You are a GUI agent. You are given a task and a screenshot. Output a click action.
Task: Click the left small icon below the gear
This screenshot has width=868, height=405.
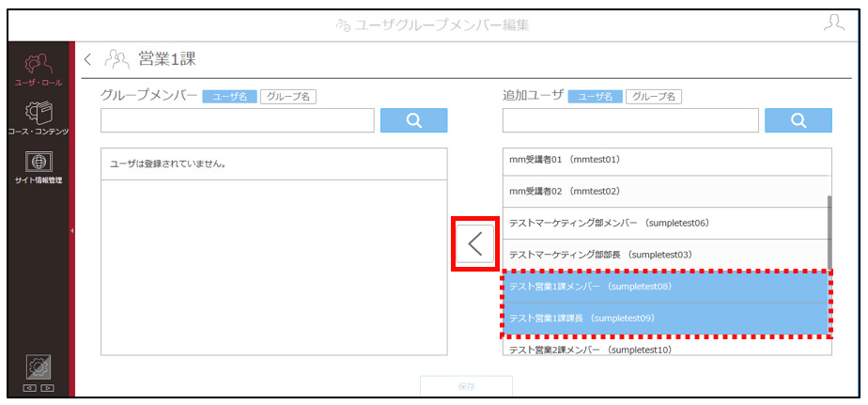click(x=27, y=388)
